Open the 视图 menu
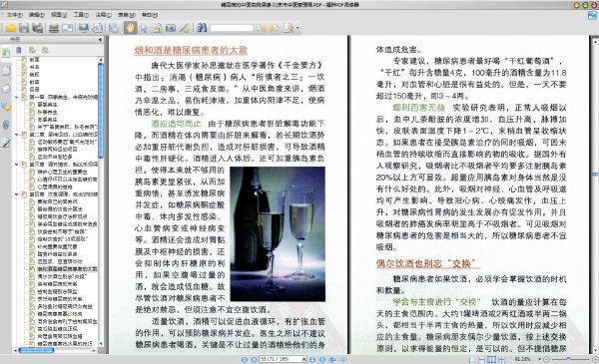The image size is (599, 364). 59,15
